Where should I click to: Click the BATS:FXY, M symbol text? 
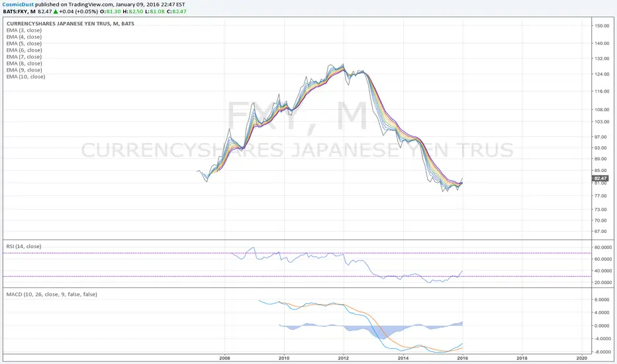tap(19, 11)
